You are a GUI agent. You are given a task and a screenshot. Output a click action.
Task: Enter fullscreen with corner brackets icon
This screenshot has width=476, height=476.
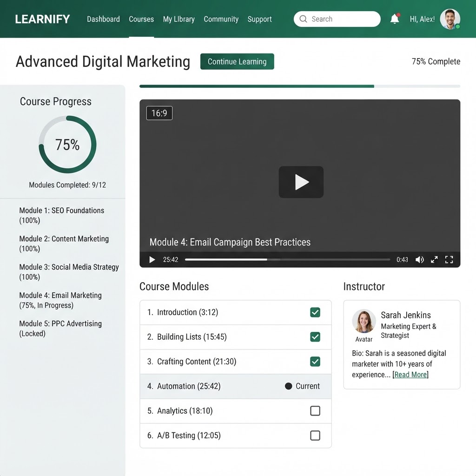449,259
